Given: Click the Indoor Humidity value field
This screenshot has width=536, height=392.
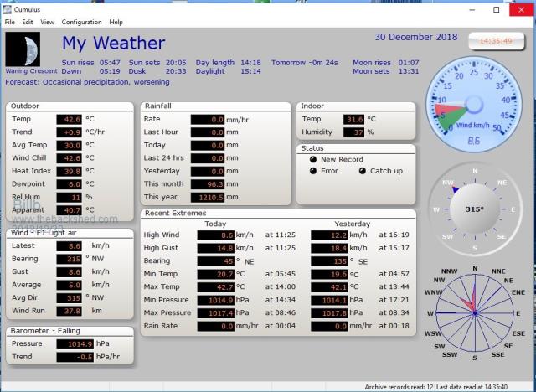Looking at the screenshot, I should [x=354, y=132].
